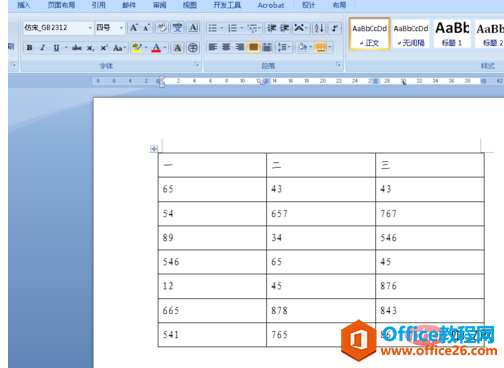Image resolution: width=504 pixels, height=368 pixels.
Task: Apply character shading (gray A)
Action: click(178, 48)
